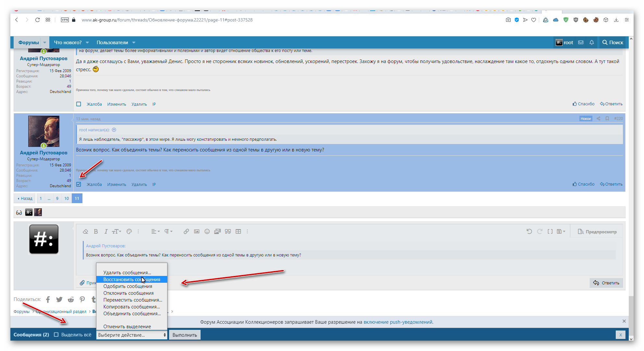
Task: Click the Выполнить button
Action: point(185,335)
